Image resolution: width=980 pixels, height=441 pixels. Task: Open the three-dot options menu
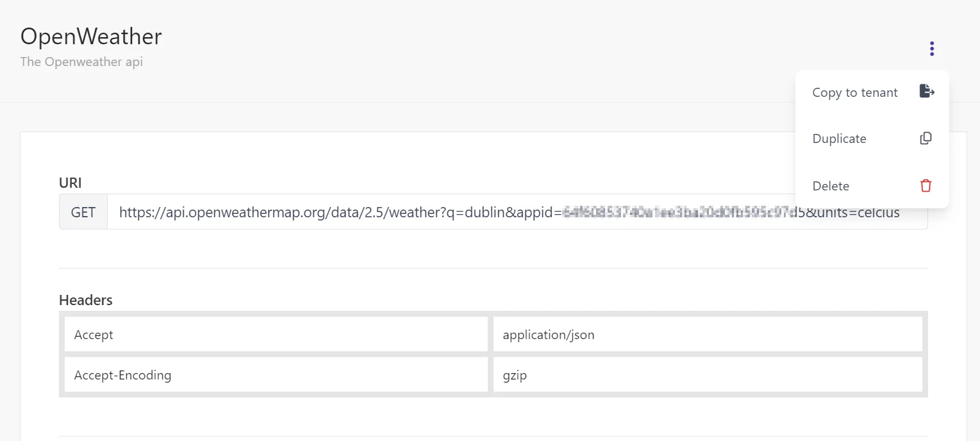[932, 49]
